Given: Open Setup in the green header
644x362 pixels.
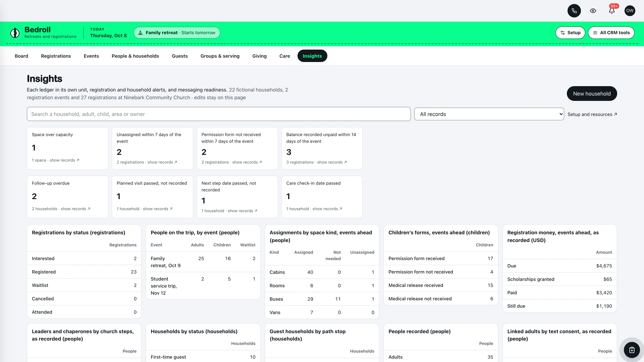Looking at the screenshot, I should (570, 33).
